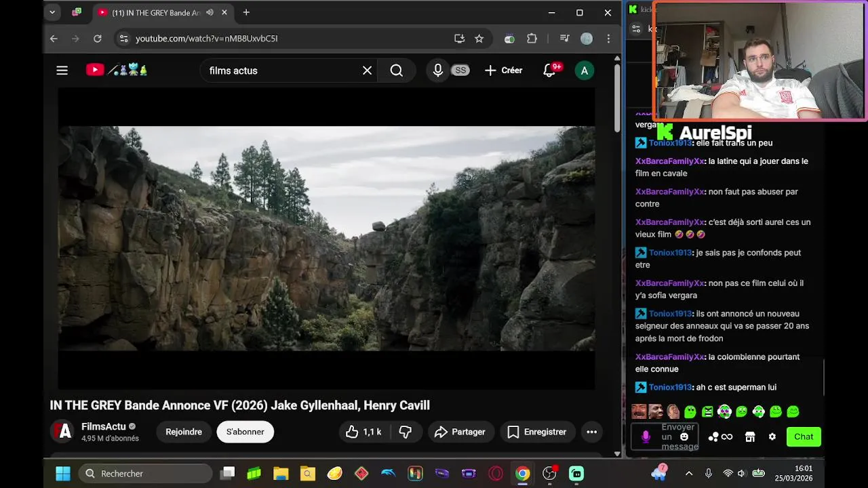Click the taskbar Rechercher search box

point(146,473)
